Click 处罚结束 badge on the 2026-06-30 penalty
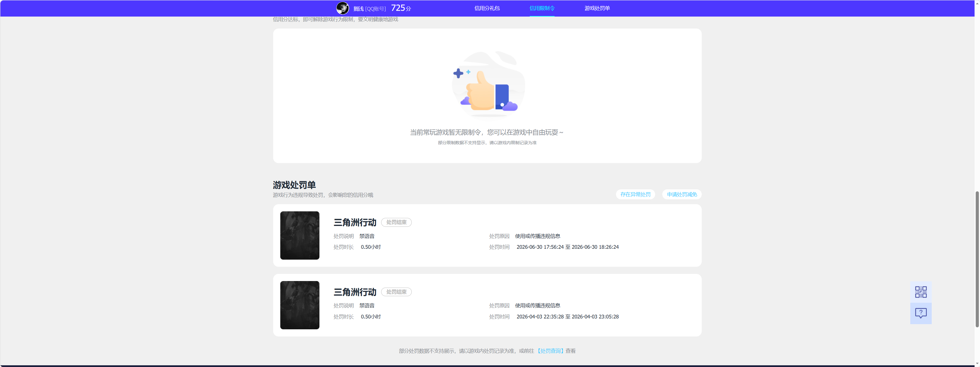Screen dimensions: 980x367 396,222
